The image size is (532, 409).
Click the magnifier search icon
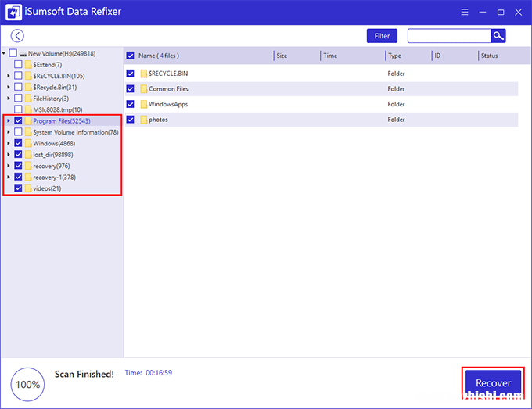(498, 36)
